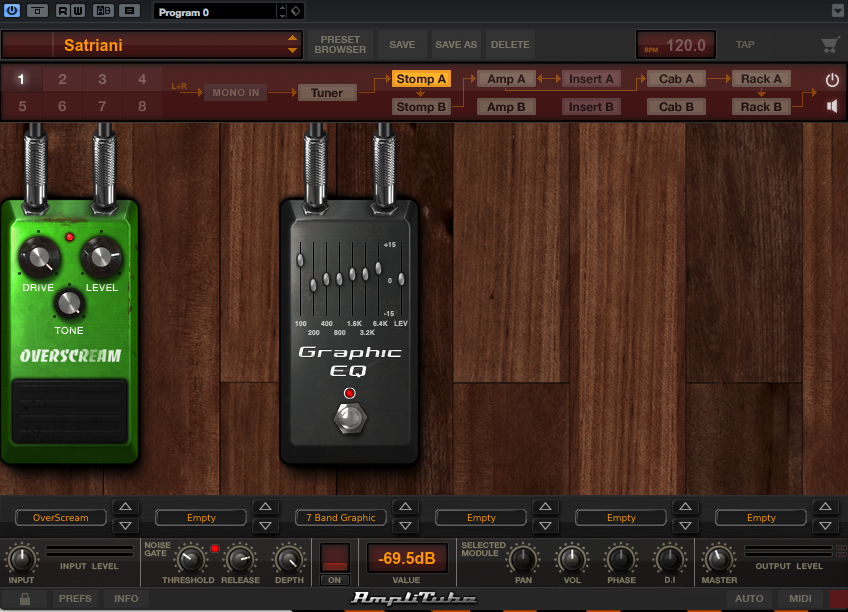Select chain routing preset 5

(22, 106)
